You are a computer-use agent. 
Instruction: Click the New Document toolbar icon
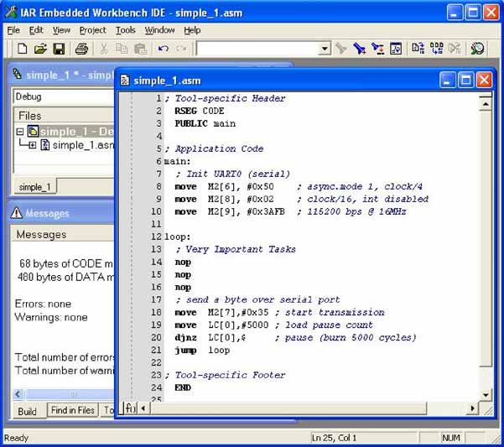(x=23, y=49)
